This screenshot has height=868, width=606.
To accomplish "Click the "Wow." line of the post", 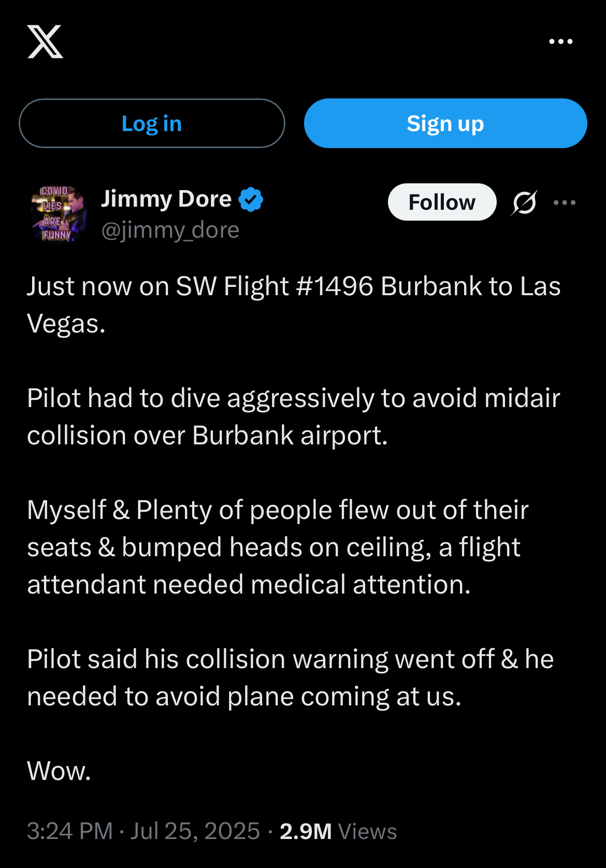I will tap(59, 771).
